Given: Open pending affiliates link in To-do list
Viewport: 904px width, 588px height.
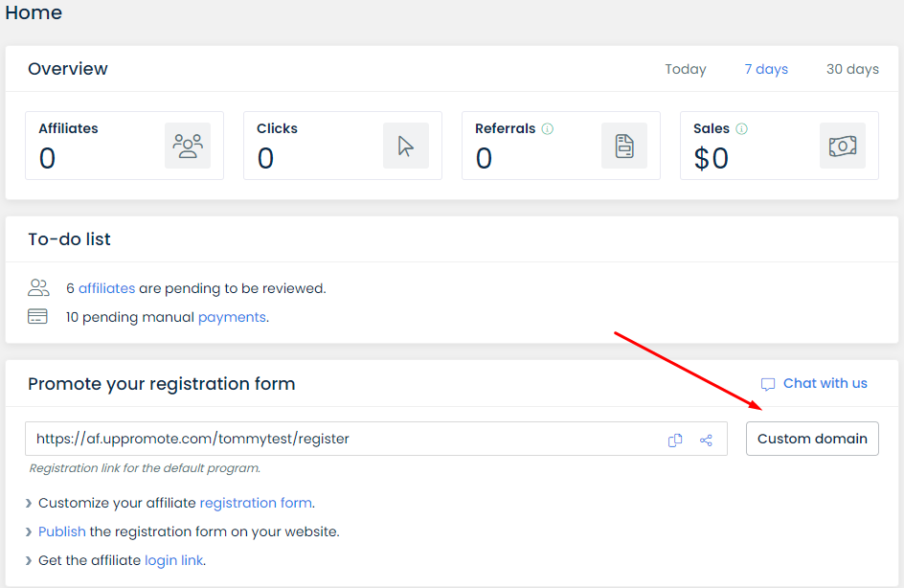Looking at the screenshot, I should tap(106, 287).
